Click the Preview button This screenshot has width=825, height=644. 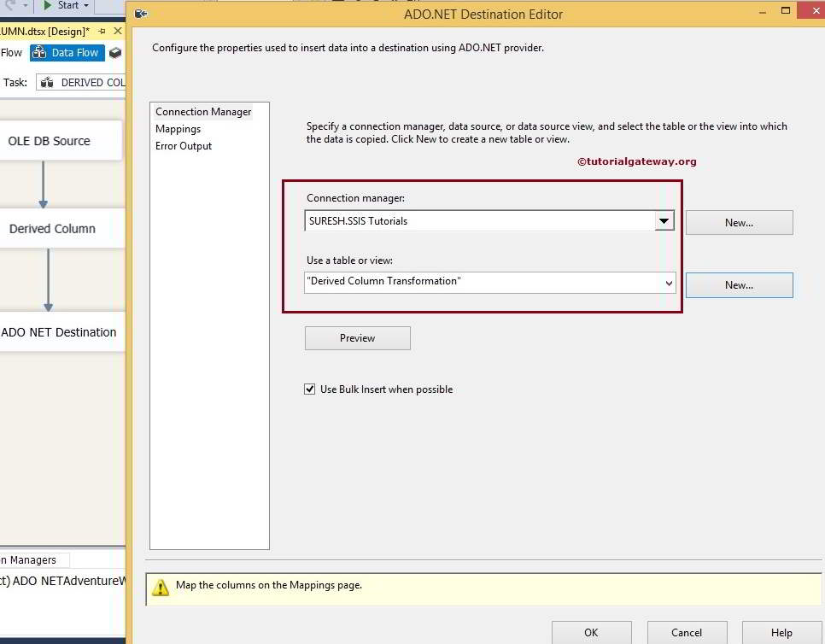[357, 338]
